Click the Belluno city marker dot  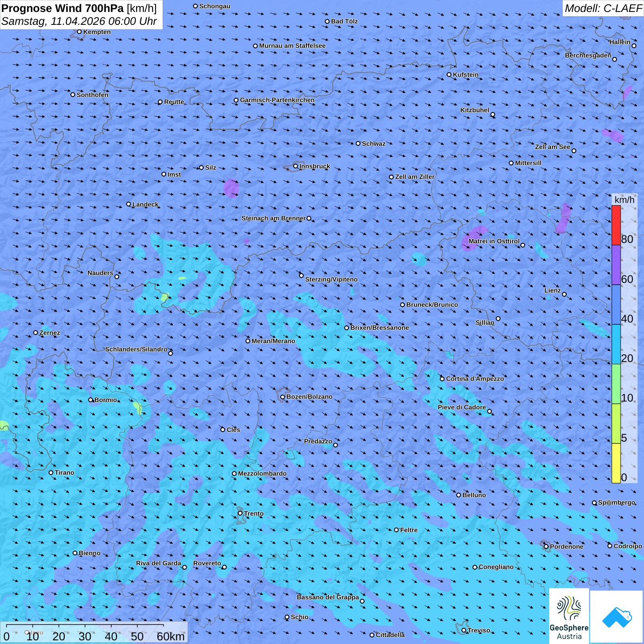coord(459,495)
